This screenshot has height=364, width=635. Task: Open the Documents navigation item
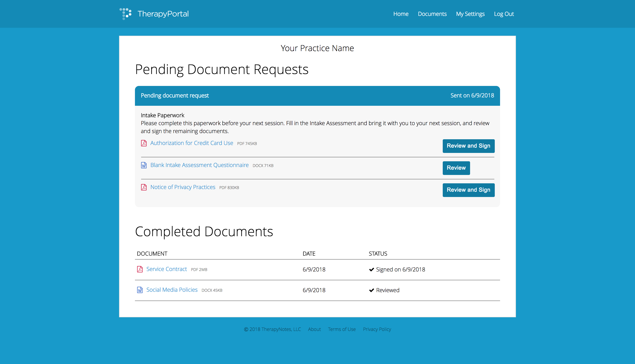(432, 14)
